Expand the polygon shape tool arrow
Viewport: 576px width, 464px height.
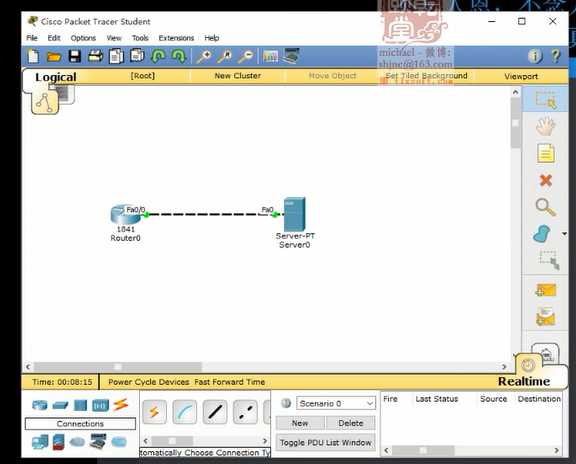click(564, 234)
